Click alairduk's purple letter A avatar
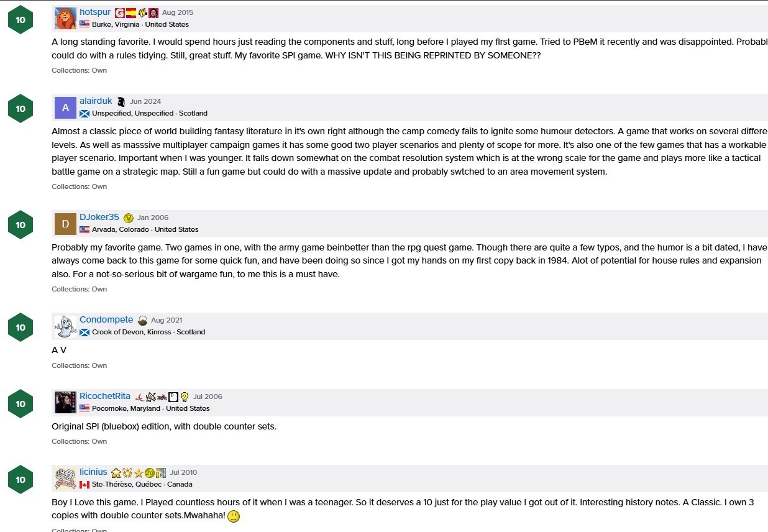Viewport: 768px width, 532px height. tap(65, 108)
